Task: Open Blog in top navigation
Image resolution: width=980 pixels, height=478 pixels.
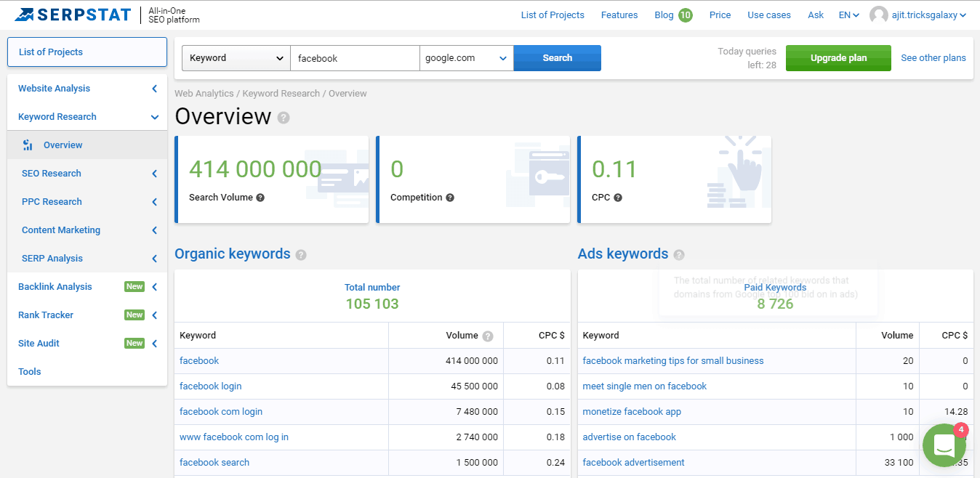Action: click(664, 15)
